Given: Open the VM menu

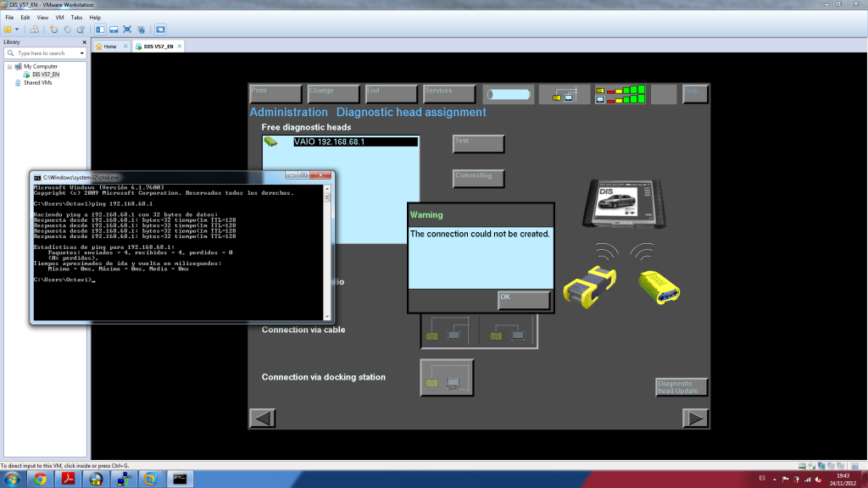Looking at the screenshot, I should [60, 18].
